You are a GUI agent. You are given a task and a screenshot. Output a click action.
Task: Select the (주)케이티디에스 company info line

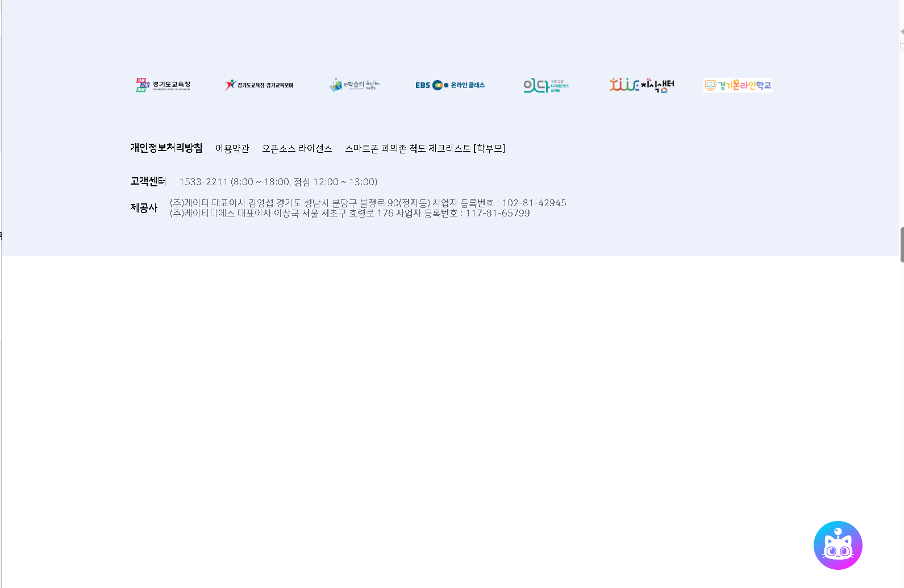[349, 213]
